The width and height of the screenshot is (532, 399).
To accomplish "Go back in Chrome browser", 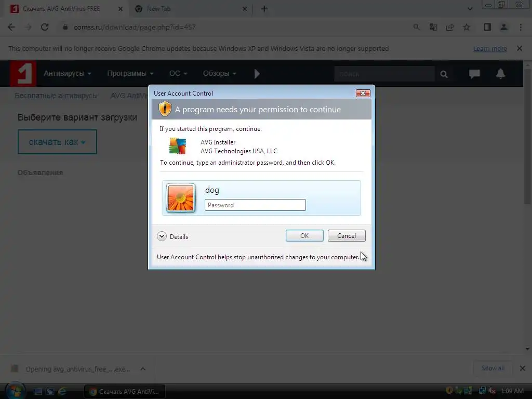I will [11, 27].
